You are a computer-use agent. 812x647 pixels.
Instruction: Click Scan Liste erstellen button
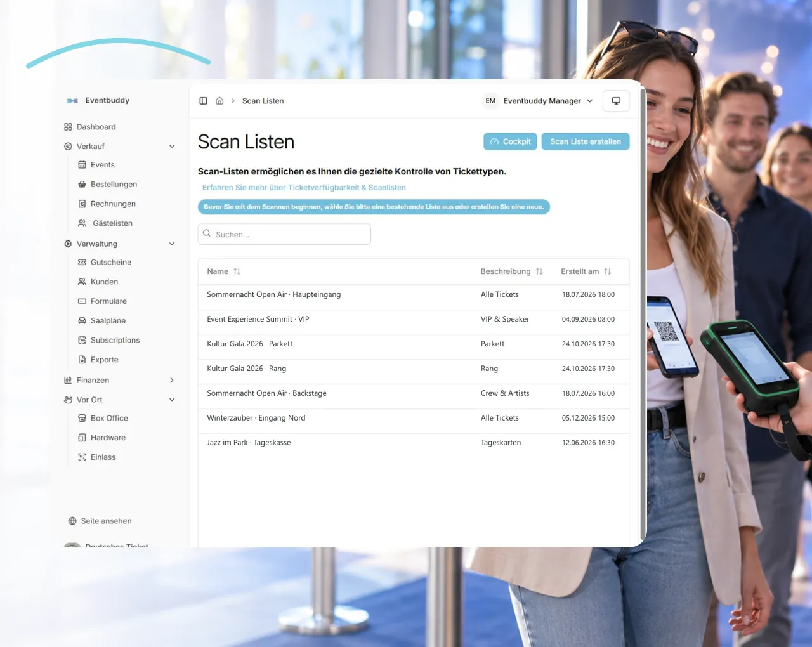[586, 141]
